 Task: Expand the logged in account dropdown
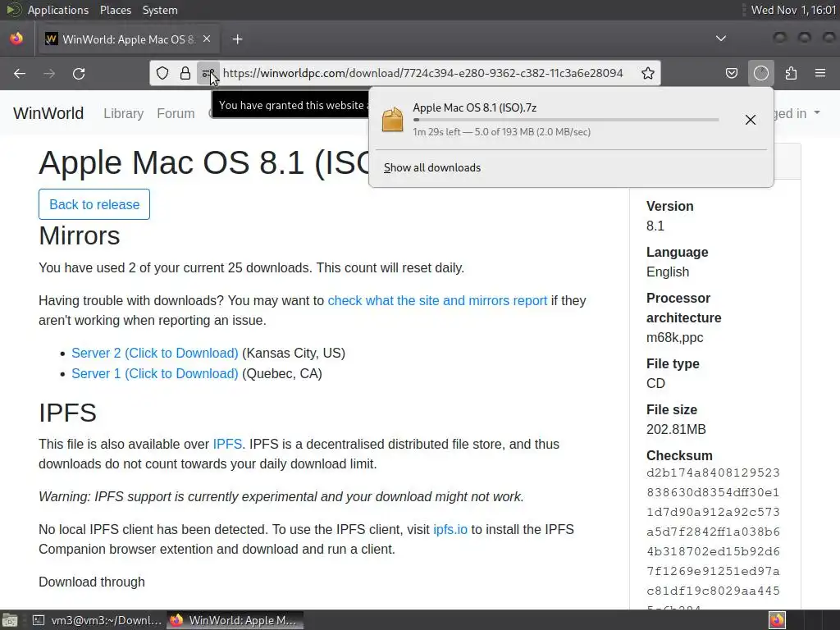click(797, 113)
